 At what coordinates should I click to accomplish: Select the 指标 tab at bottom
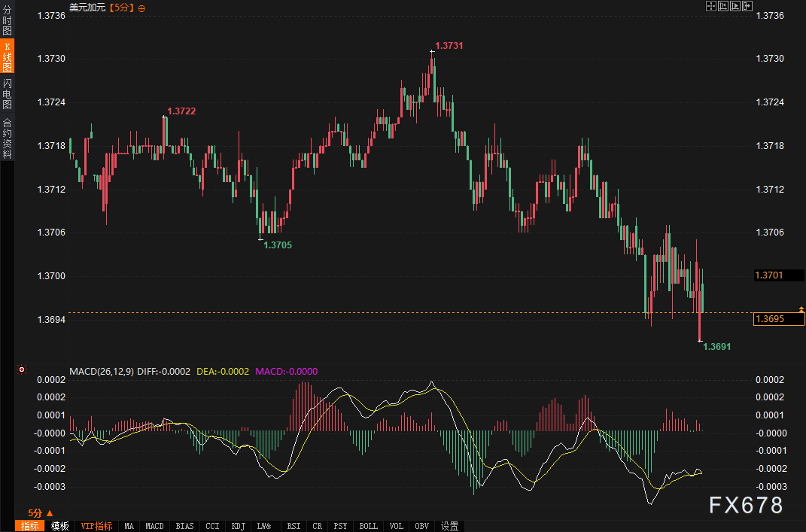click(30, 526)
